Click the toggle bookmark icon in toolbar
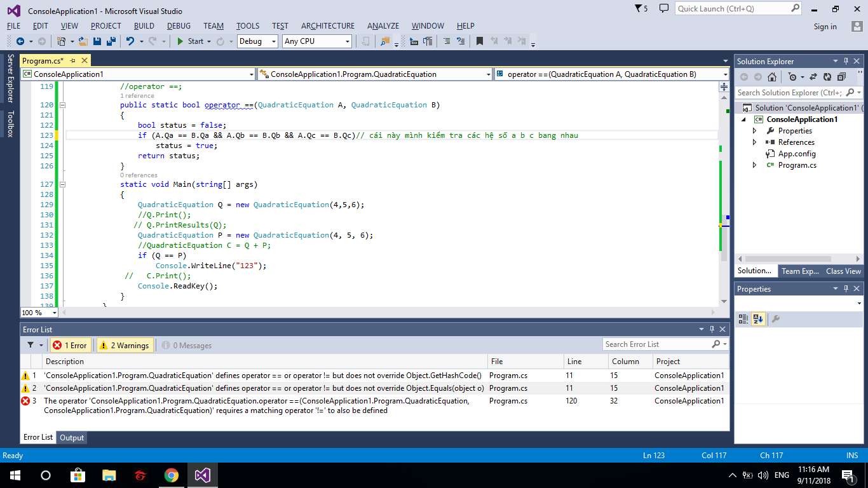868x488 pixels. (x=480, y=41)
